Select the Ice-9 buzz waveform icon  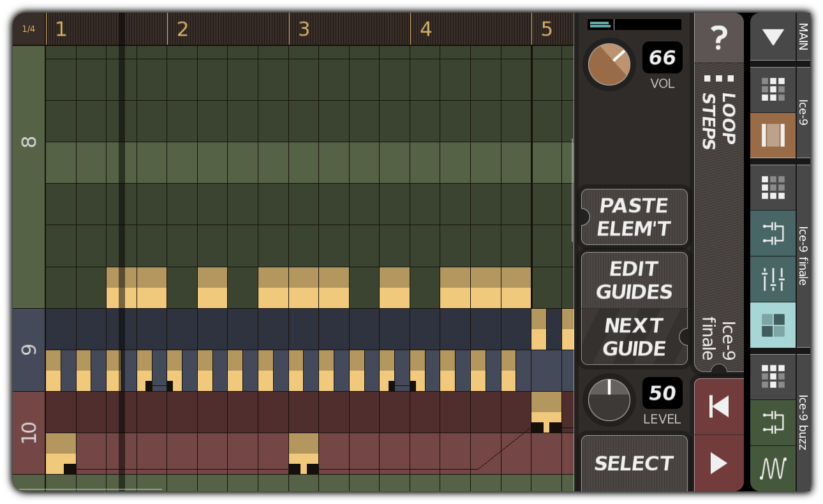tap(773, 468)
